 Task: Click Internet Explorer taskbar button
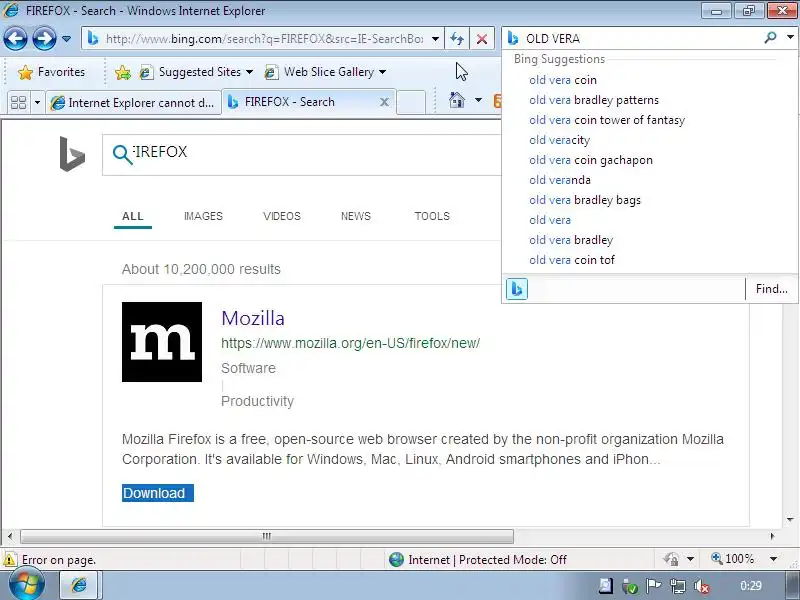point(81,585)
